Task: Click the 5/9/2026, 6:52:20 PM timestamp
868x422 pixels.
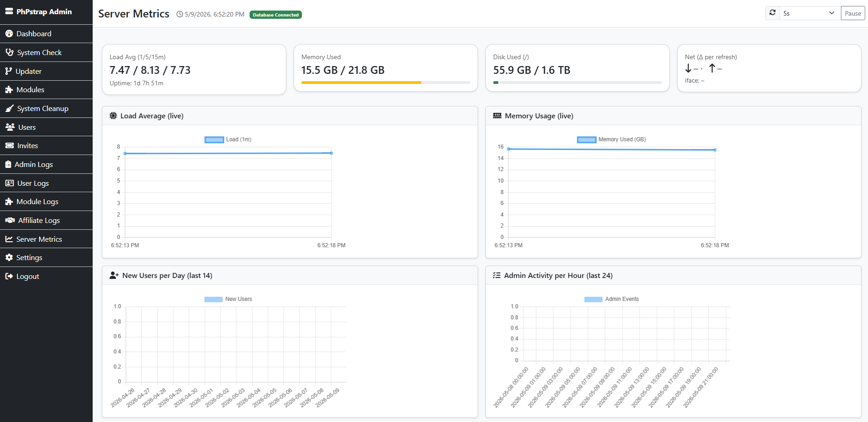Action: click(x=214, y=14)
